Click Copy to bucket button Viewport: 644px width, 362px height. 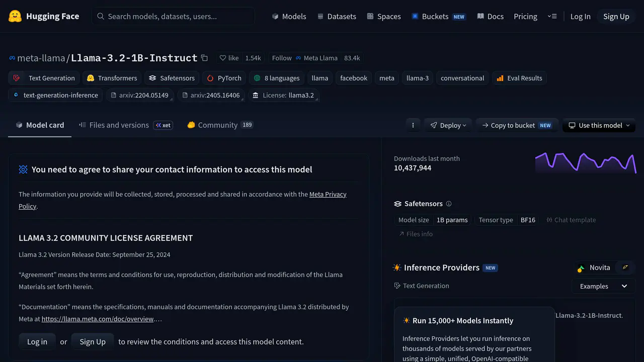(517, 125)
